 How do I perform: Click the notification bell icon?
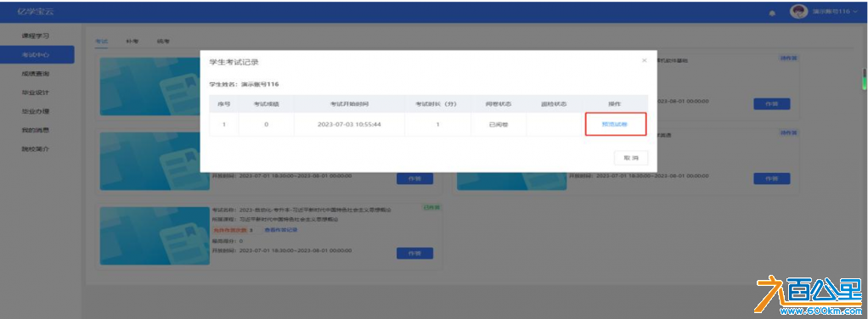click(772, 13)
